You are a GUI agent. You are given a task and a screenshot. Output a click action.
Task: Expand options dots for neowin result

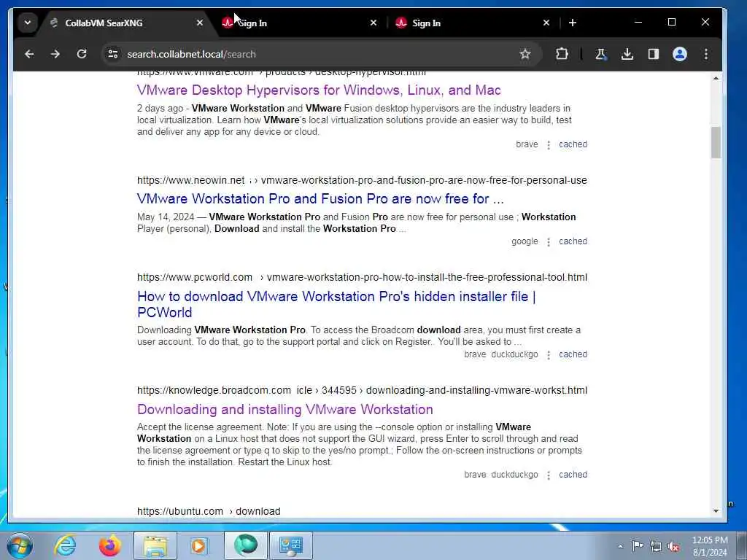pos(549,242)
